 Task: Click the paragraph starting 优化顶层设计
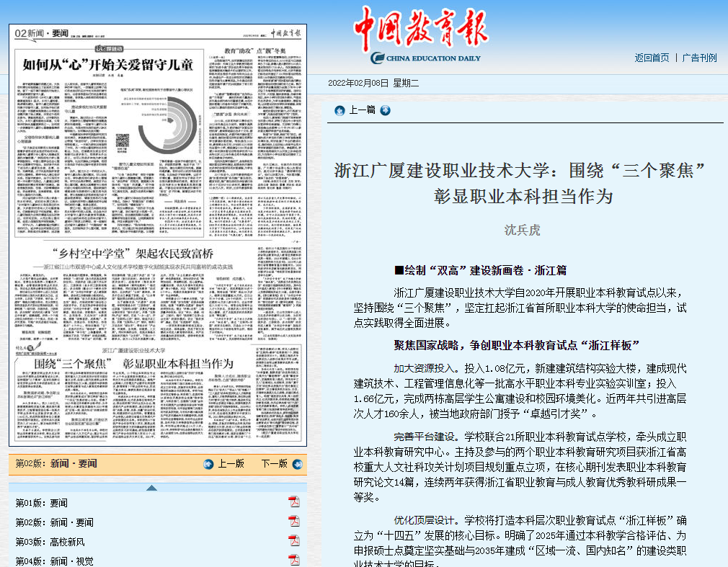520,540
